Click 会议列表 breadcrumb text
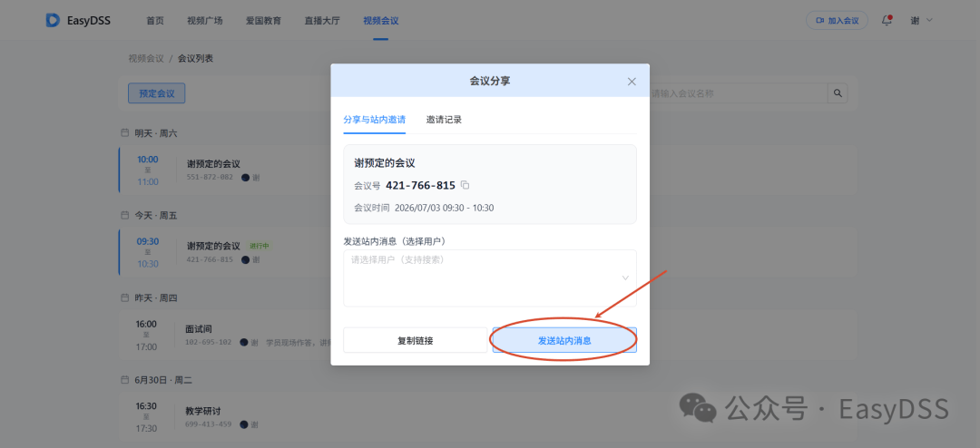 pyautogui.click(x=196, y=58)
